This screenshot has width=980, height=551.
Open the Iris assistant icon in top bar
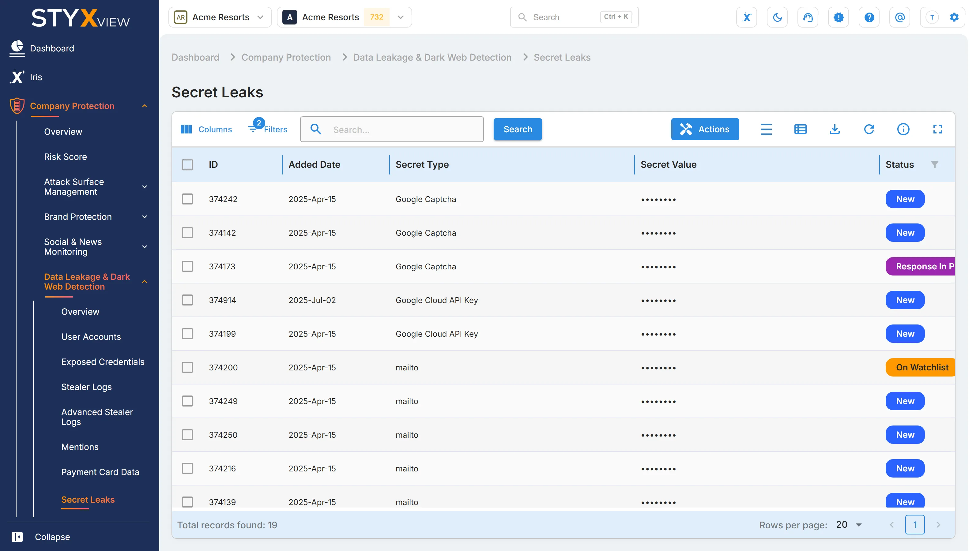pyautogui.click(x=746, y=17)
